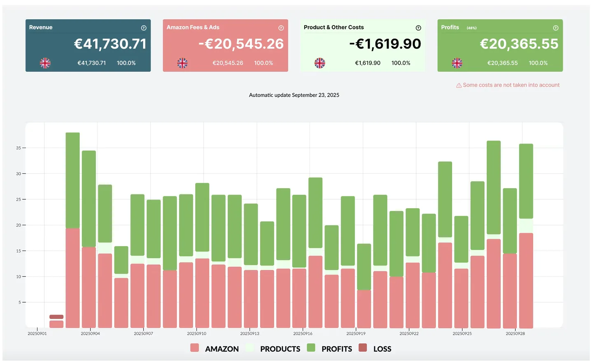Click 100.0% on Profits card
The image size is (593, 364).
[x=538, y=63]
